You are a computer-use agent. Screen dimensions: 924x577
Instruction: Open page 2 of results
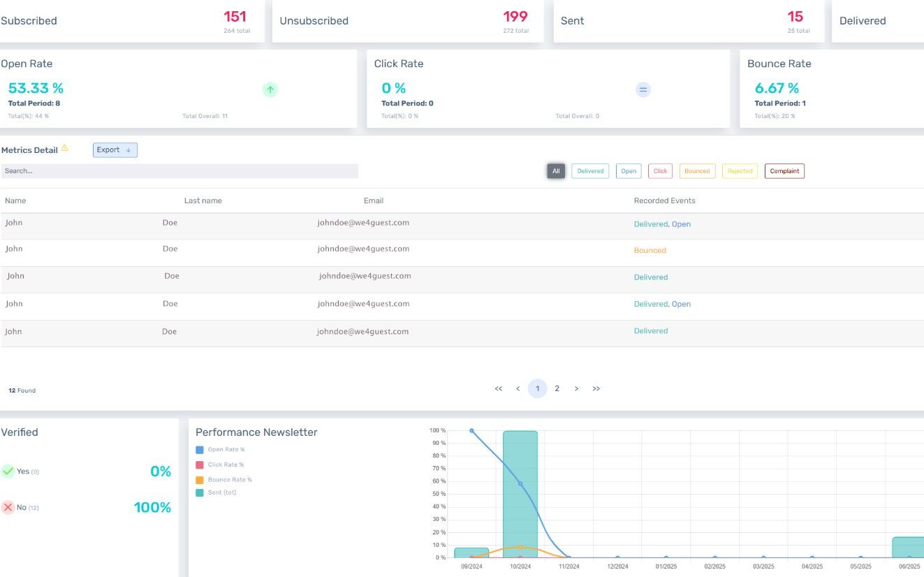[x=557, y=389]
